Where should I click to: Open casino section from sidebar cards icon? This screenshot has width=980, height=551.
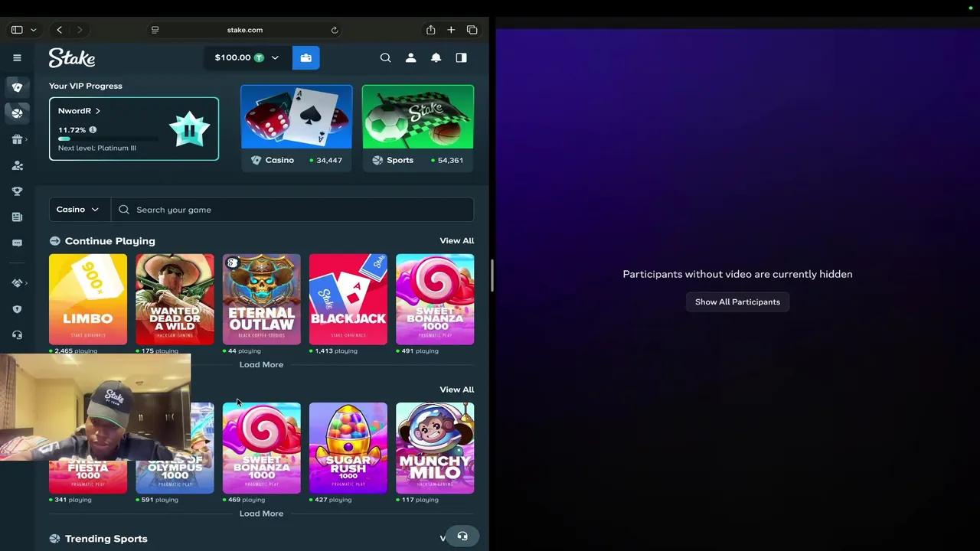(17, 87)
